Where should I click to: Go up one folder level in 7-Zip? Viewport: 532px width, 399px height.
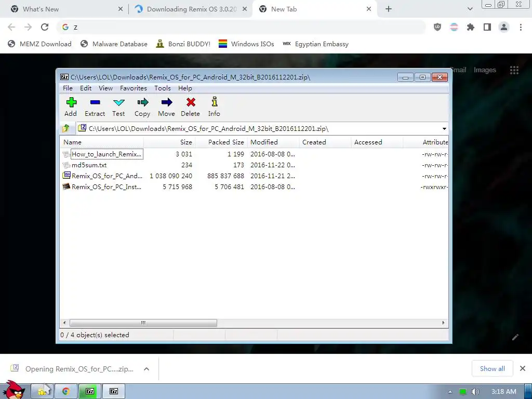[x=66, y=129]
